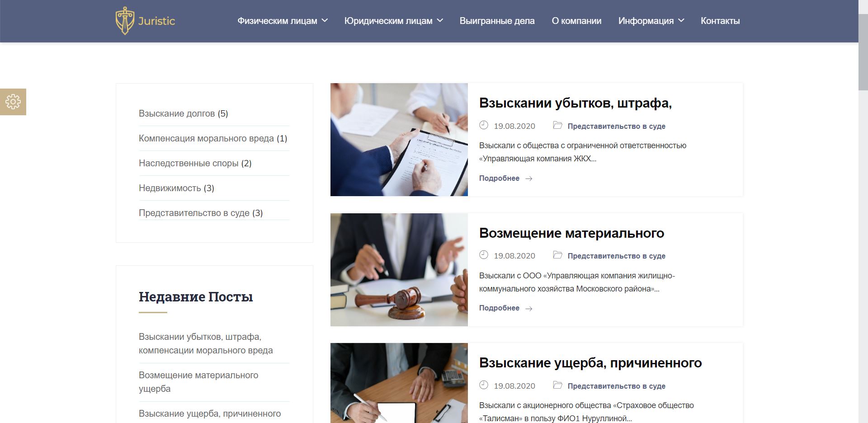Open recent post Взыскании убытков, штрафа, компенсации
The image size is (868, 423).
[206, 343]
